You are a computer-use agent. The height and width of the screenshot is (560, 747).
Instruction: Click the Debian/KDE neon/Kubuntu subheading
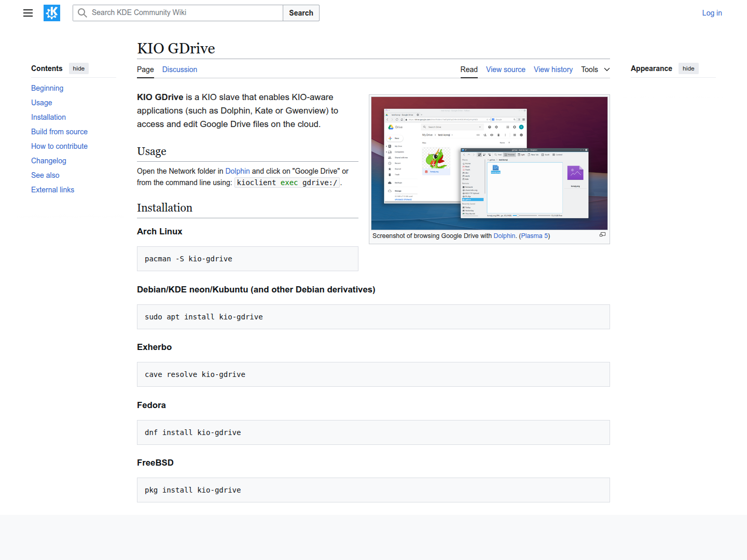pos(256,290)
